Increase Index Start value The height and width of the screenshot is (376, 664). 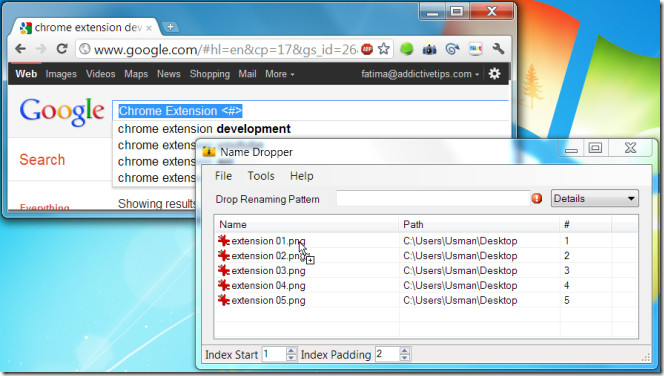[x=291, y=351]
